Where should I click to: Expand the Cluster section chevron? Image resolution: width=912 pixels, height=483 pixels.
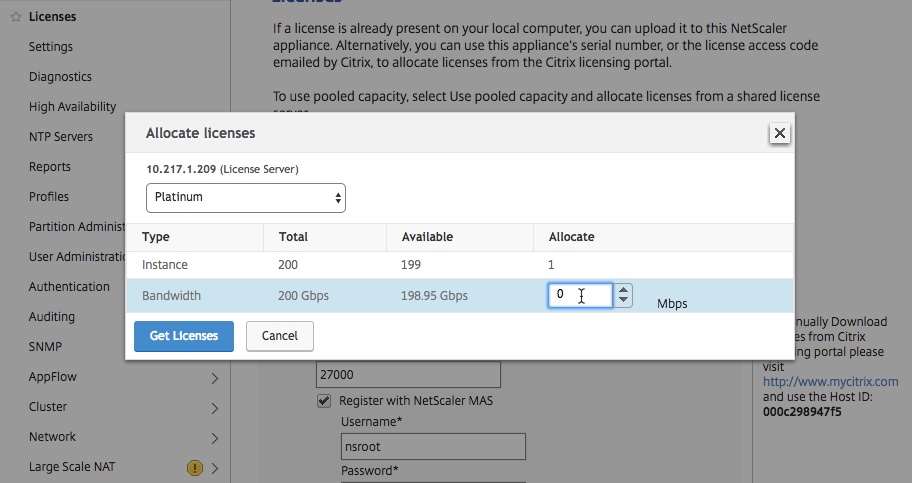pos(215,408)
